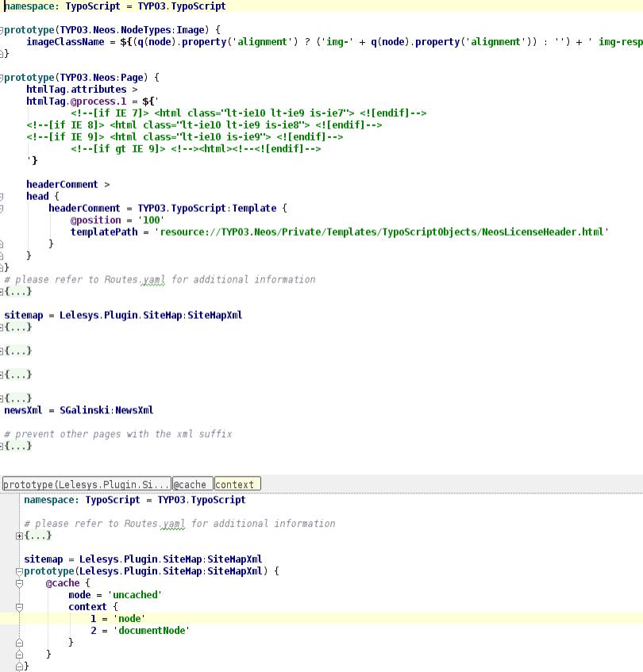
Task: Collapse the context block fold marker
Action: tap(19, 607)
